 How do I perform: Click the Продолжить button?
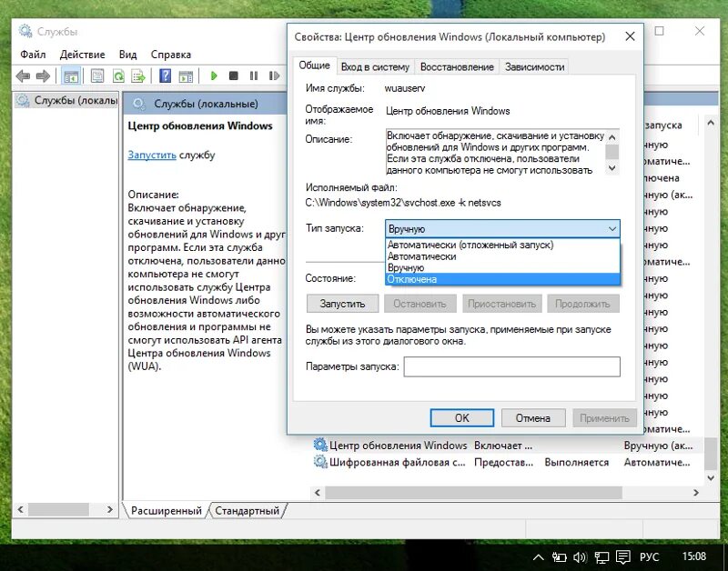point(582,304)
